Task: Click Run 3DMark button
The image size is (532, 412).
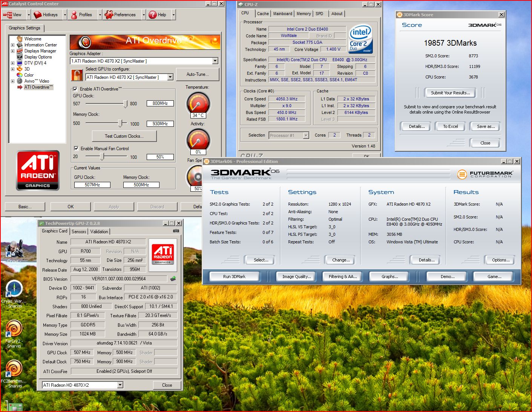Action: pyautogui.click(x=234, y=277)
